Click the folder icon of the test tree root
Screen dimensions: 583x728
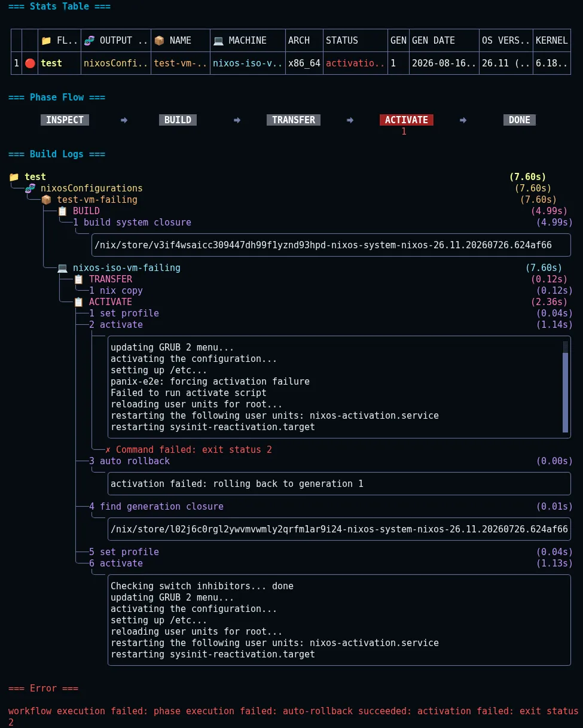click(x=14, y=177)
